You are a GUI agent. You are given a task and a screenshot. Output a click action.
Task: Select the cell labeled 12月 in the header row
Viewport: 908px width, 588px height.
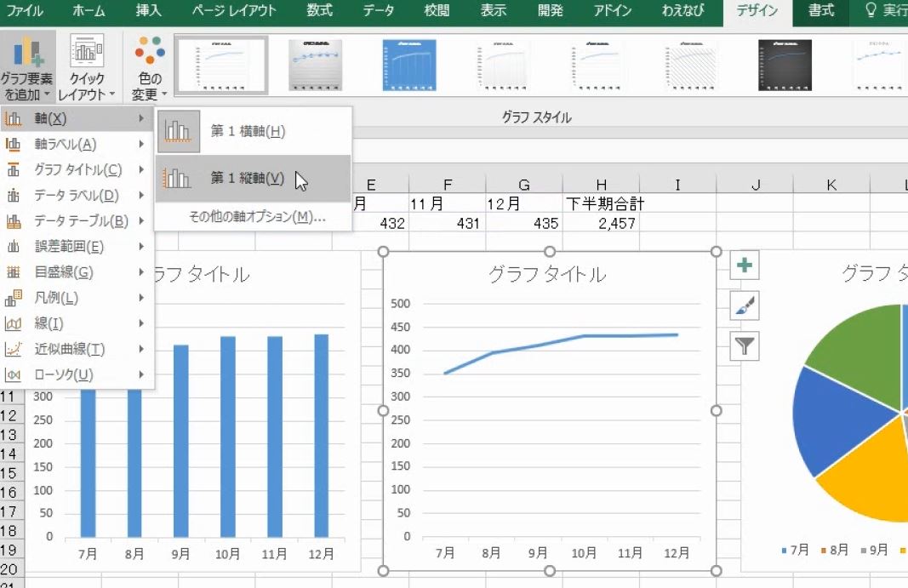click(x=524, y=203)
